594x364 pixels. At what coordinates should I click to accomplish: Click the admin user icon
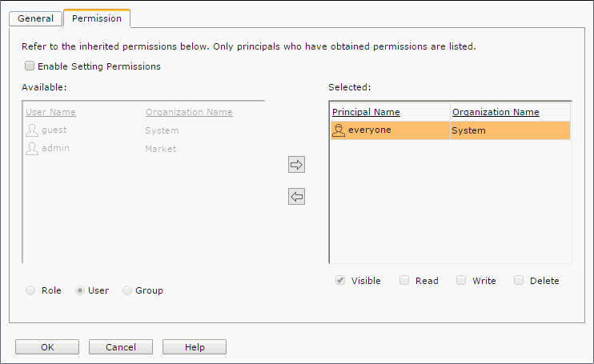point(32,148)
